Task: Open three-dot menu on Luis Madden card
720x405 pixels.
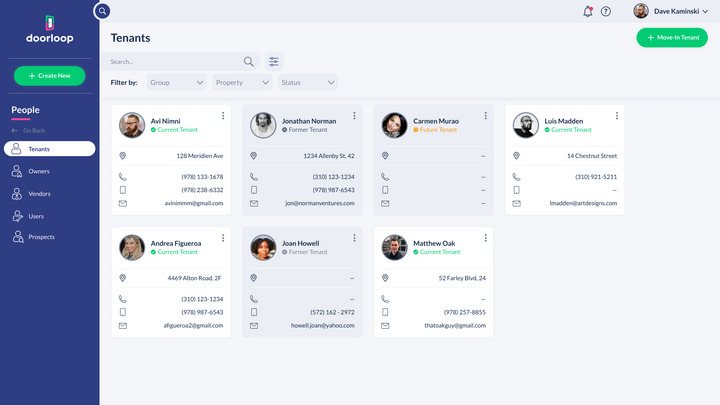Action: click(x=616, y=116)
